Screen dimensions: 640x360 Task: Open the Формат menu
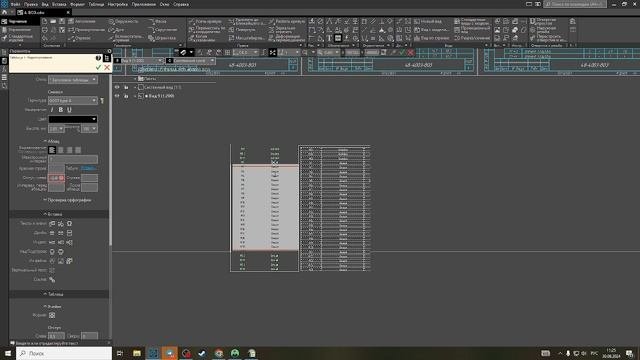[x=77, y=4]
